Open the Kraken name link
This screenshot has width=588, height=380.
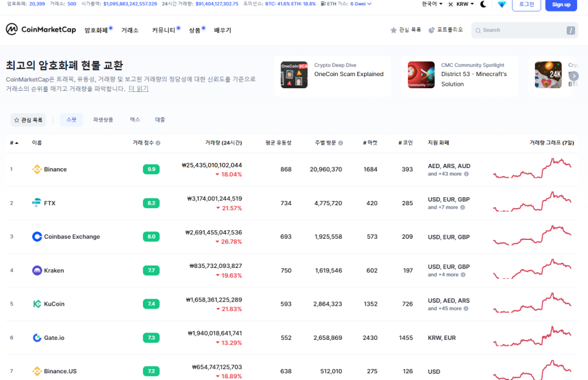pos(54,270)
